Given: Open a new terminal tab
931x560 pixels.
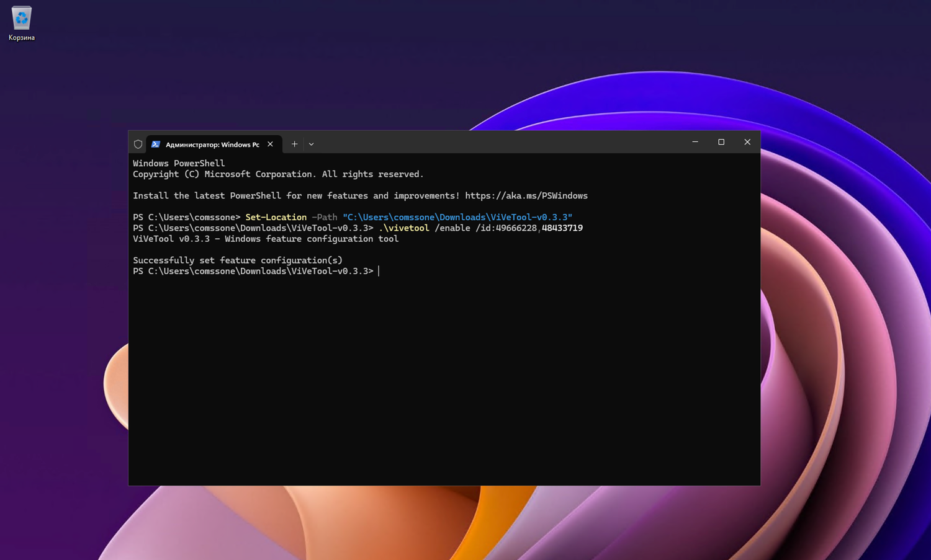Looking at the screenshot, I should 295,144.
